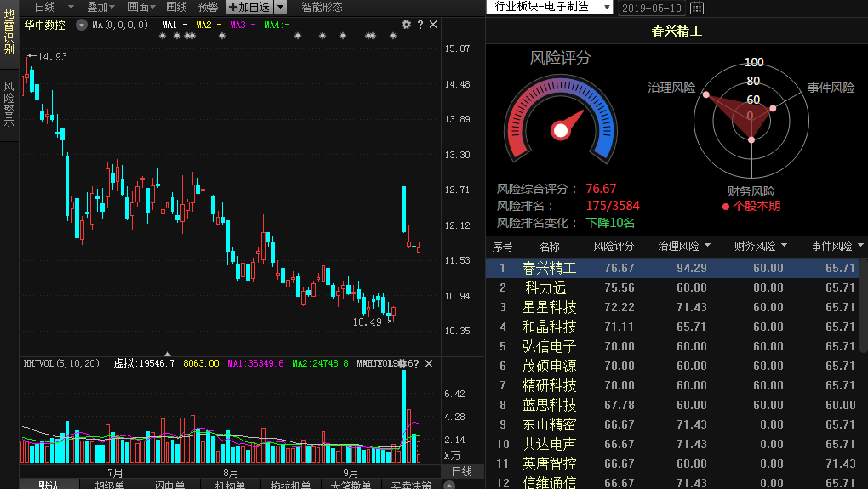Switch to the 风险警示 side tab
The height and width of the screenshot is (489, 868).
pos(9,104)
